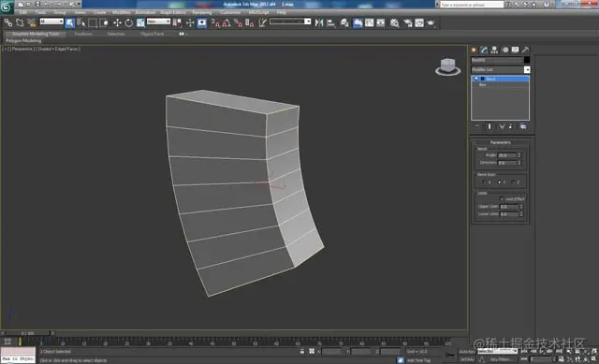
Task: Click the Use Pivot Point Center icon
Action: click(x=178, y=22)
